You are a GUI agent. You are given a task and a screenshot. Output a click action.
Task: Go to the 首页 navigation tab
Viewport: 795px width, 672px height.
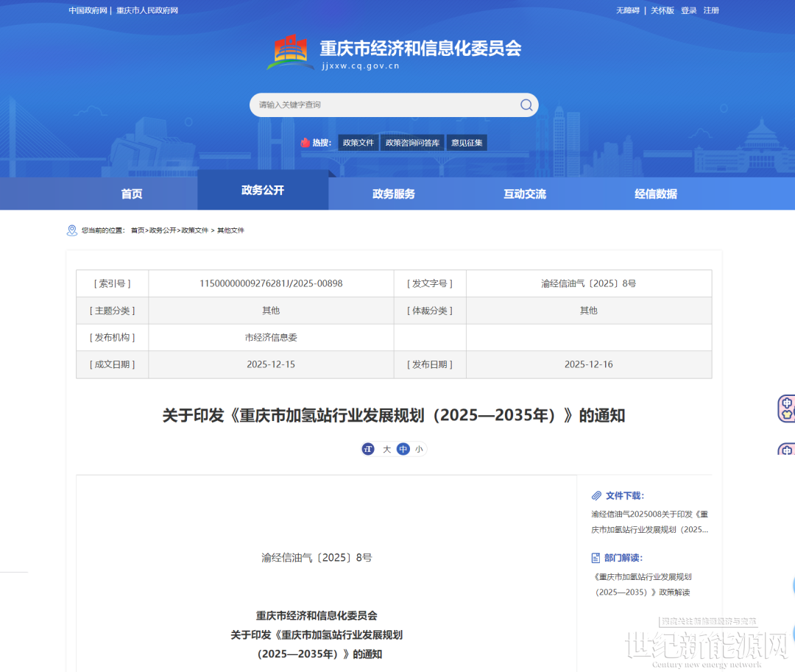[132, 194]
